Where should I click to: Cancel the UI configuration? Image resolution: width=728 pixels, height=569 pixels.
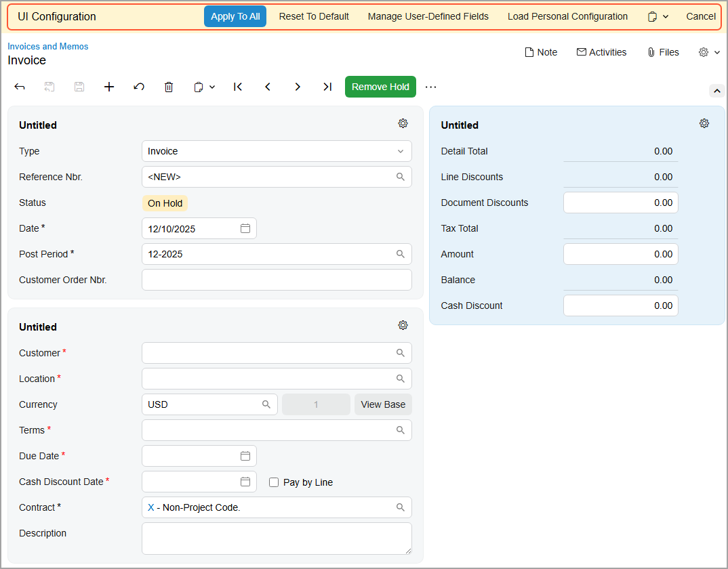(x=701, y=16)
